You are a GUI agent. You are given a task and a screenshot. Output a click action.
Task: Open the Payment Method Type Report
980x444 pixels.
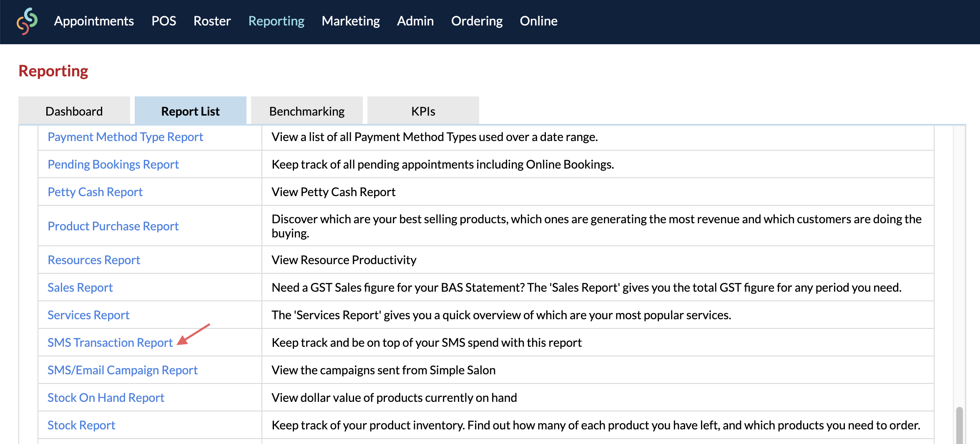click(125, 137)
